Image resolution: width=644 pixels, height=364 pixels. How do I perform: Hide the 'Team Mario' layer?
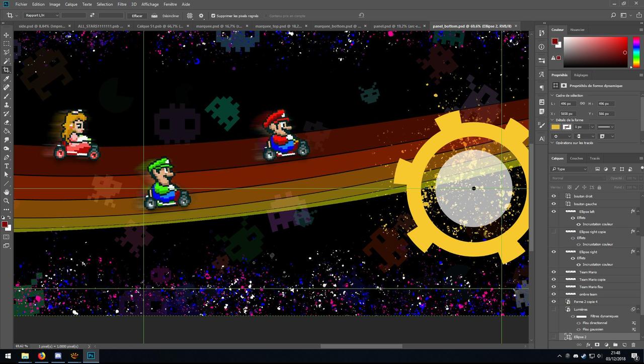coord(553,272)
